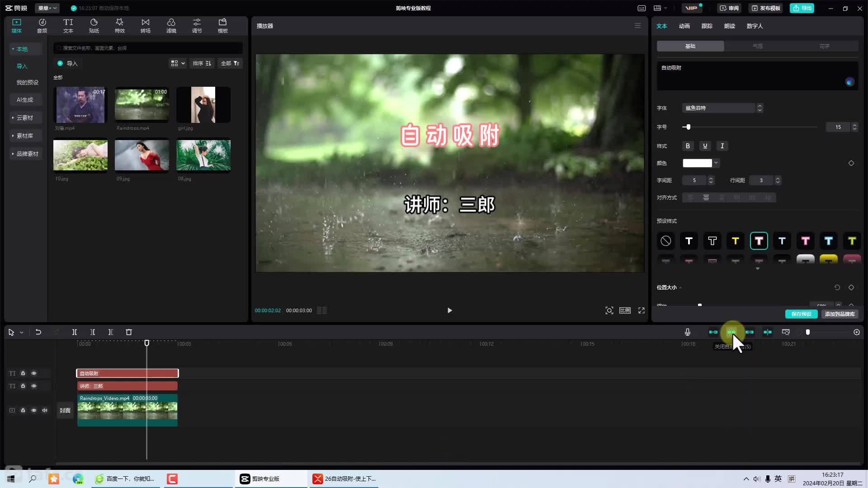Click the trash delete icon in timeline toolbar

(x=129, y=332)
